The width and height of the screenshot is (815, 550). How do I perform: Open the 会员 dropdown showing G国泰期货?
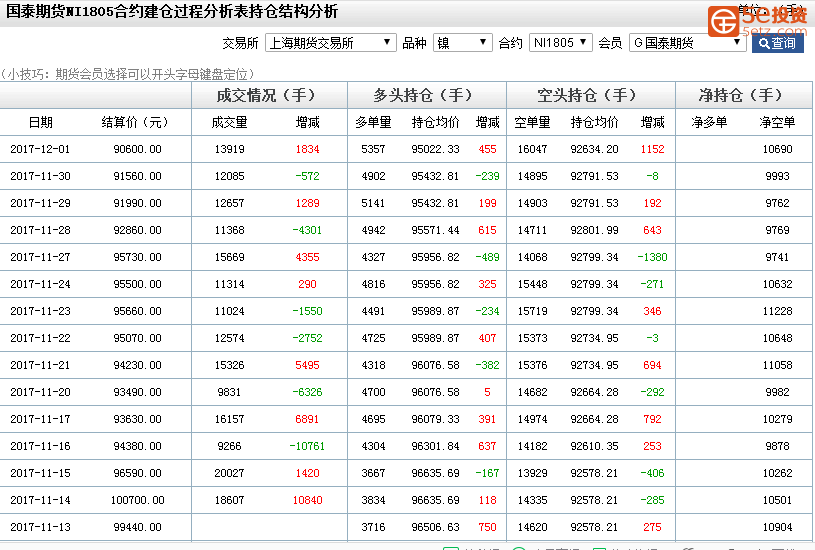688,43
